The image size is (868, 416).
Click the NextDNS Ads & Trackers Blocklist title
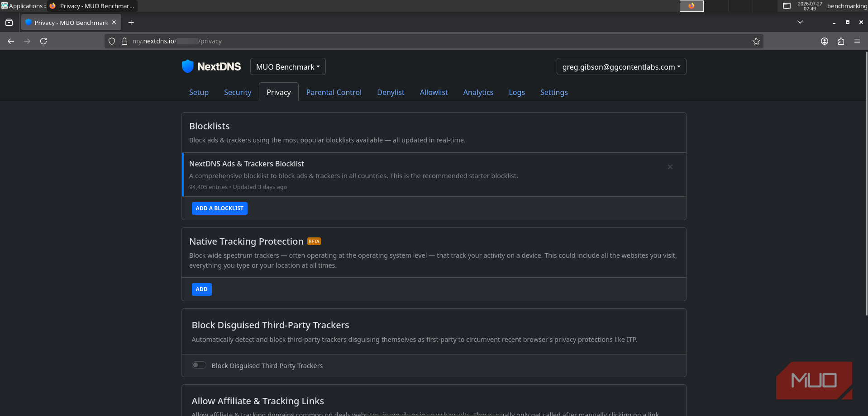coord(247,164)
